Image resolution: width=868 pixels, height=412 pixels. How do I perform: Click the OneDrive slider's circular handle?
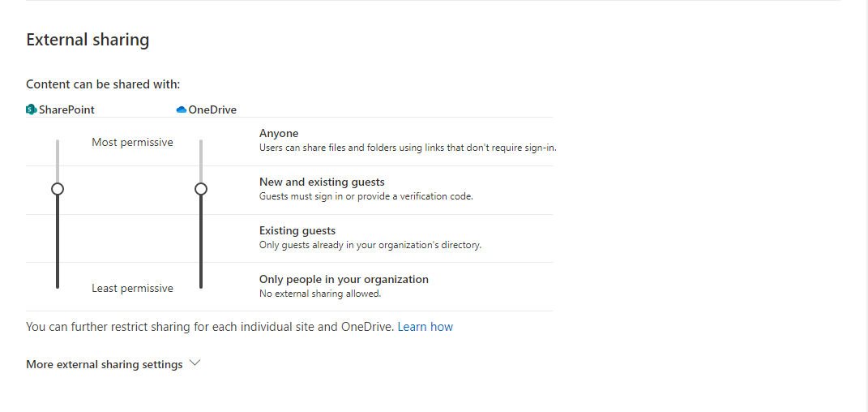(201, 189)
